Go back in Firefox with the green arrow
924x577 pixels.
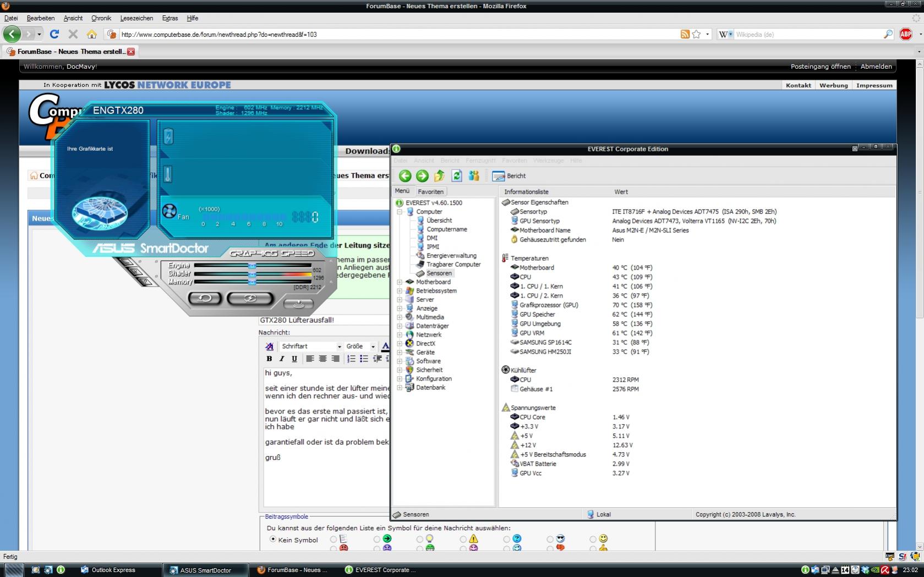12,34
